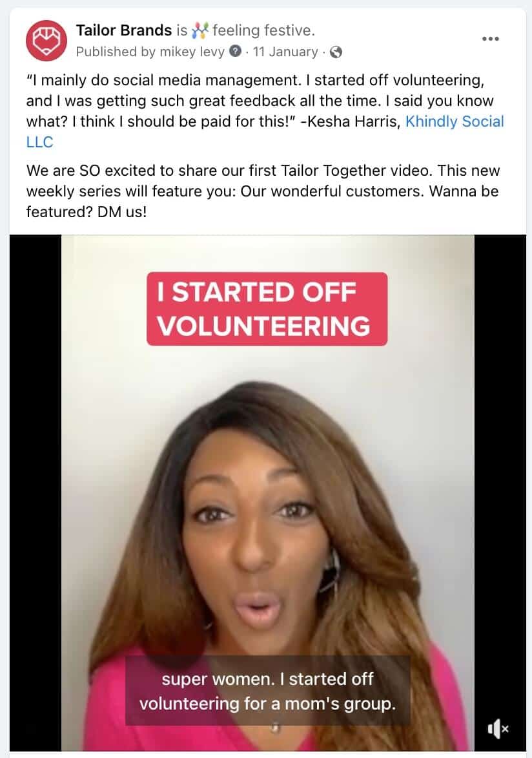Click the globe public audience icon
This screenshot has height=758, width=532.
[336, 52]
